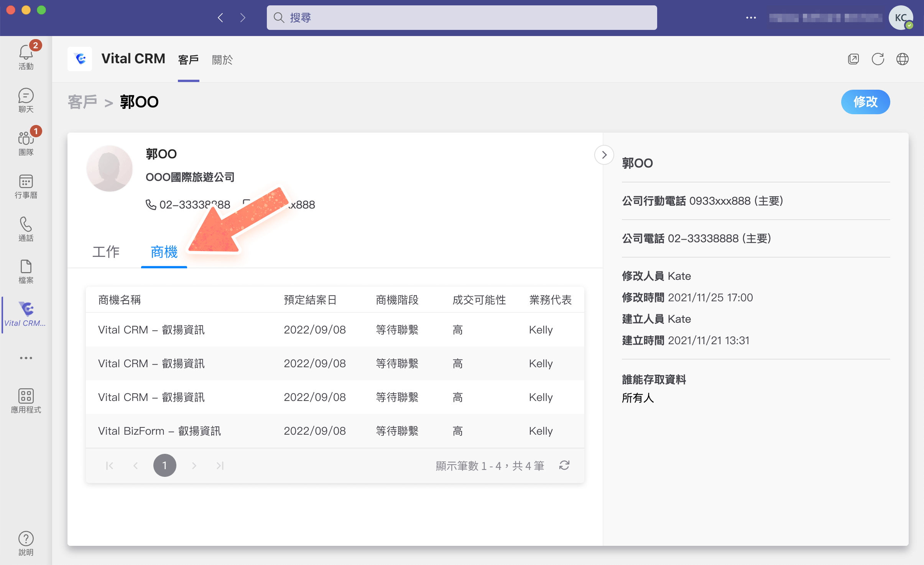This screenshot has height=565, width=924.
Task: Select the Vital CRM app in the sidebar
Action: [x=26, y=314]
